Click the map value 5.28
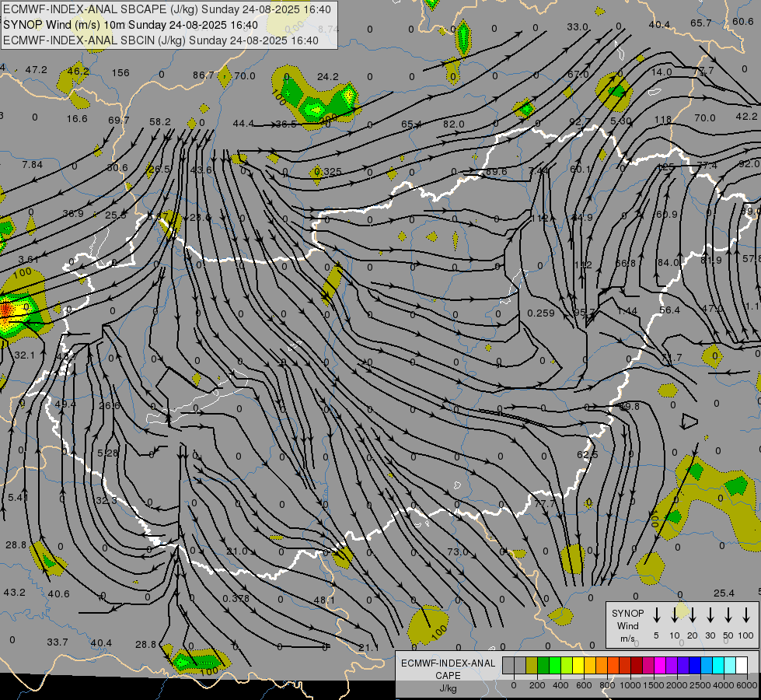 coord(108,453)
